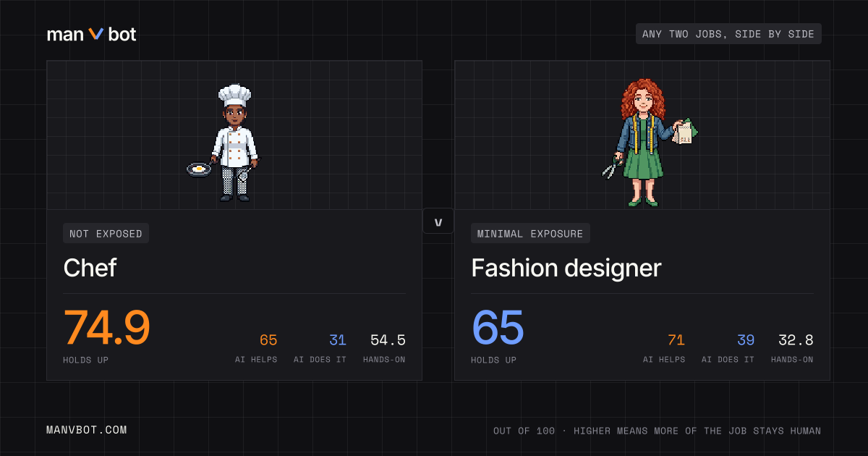868x456 pixels.
Task: Click 'Hands-on' label in the Fashion designer card
Action: (x=792, y=360)
